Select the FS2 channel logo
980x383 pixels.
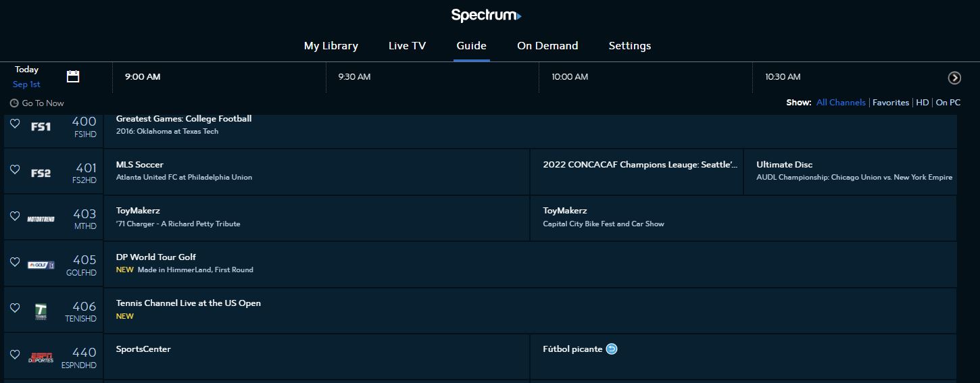[41, 173]
